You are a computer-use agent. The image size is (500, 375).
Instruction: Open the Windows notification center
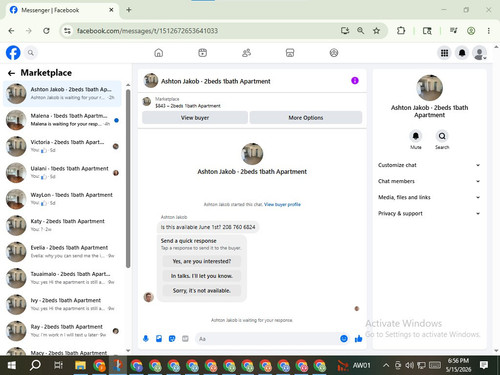484,365
